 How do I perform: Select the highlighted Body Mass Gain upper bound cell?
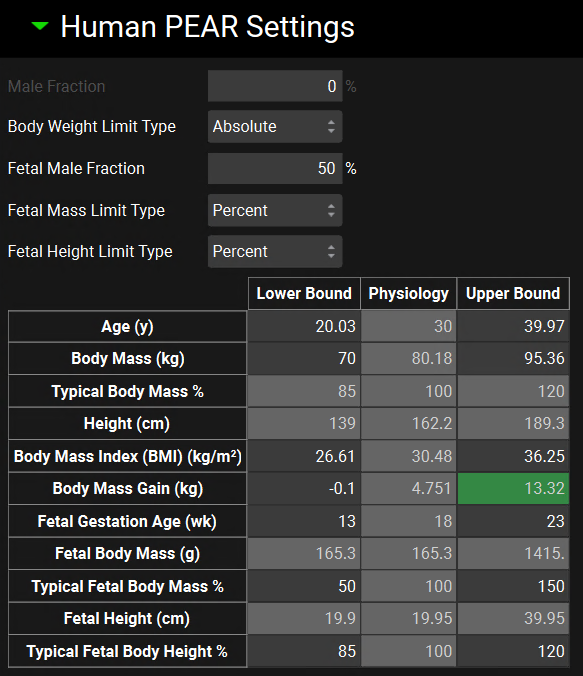pyautogui.click(x=513, y=489)
